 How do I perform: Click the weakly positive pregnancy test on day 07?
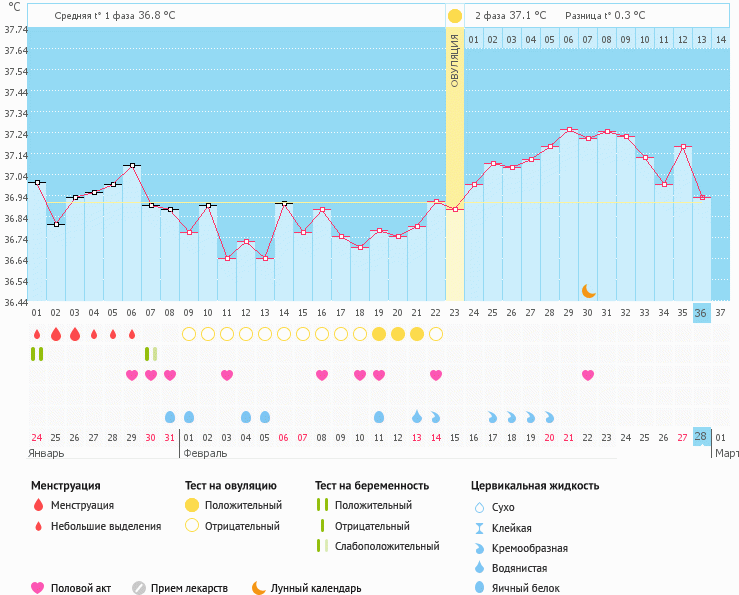[x=151, y=354]
